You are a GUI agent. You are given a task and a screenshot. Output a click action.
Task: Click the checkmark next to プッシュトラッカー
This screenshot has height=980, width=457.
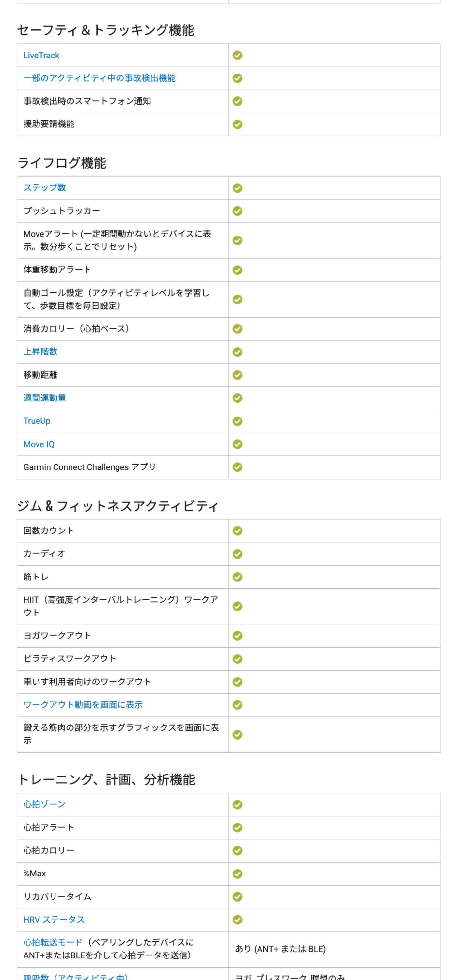point(237,211)
